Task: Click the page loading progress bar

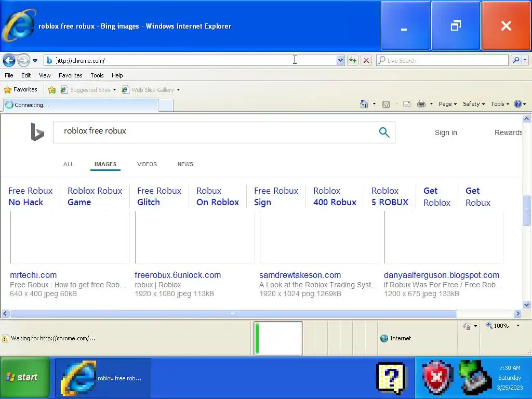Action: pyautogui.click(x=278, y=338)
